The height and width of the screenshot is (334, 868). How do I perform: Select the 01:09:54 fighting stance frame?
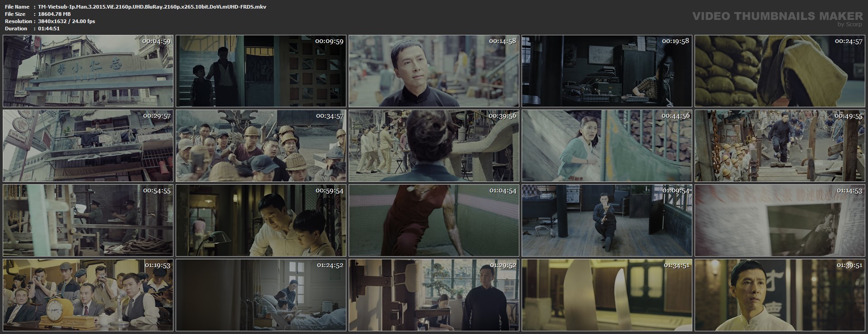coord(607,220)
